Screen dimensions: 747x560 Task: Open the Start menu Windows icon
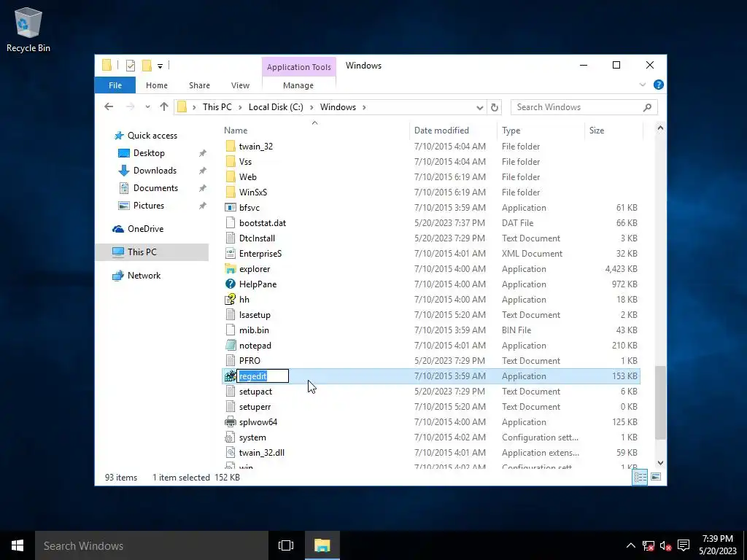click(18, 545)
